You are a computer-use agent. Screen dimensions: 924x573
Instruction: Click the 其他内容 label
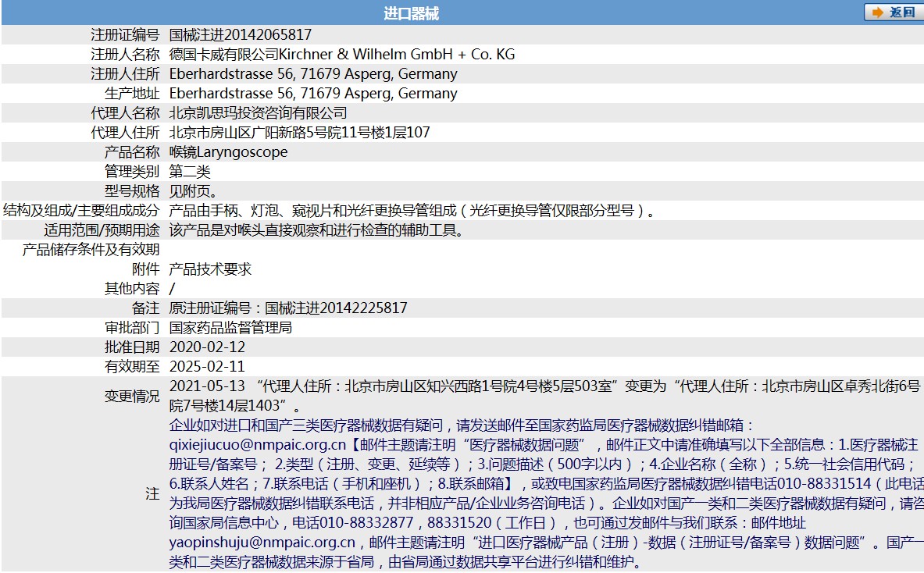(132, 289)
